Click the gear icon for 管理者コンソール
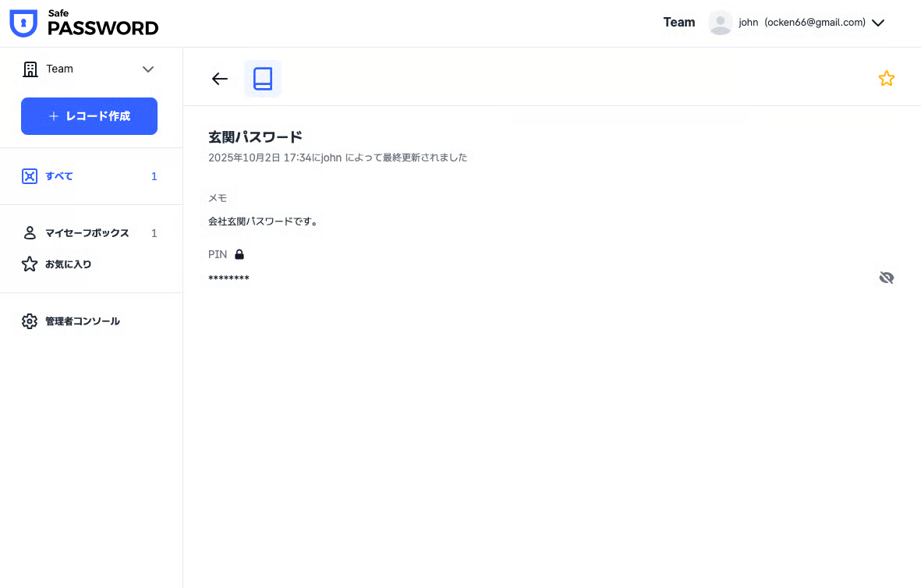921x588 pixels. [x=30, y=321]
